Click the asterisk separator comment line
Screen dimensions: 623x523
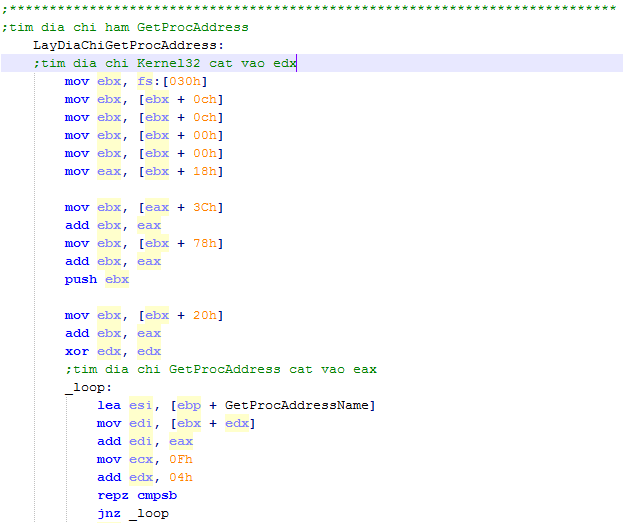point(309,8)
